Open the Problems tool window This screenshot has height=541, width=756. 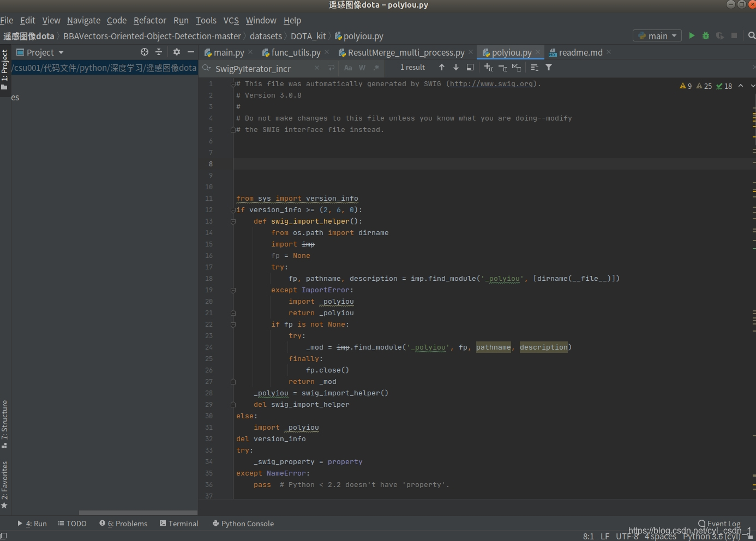(x=123, y=524)
